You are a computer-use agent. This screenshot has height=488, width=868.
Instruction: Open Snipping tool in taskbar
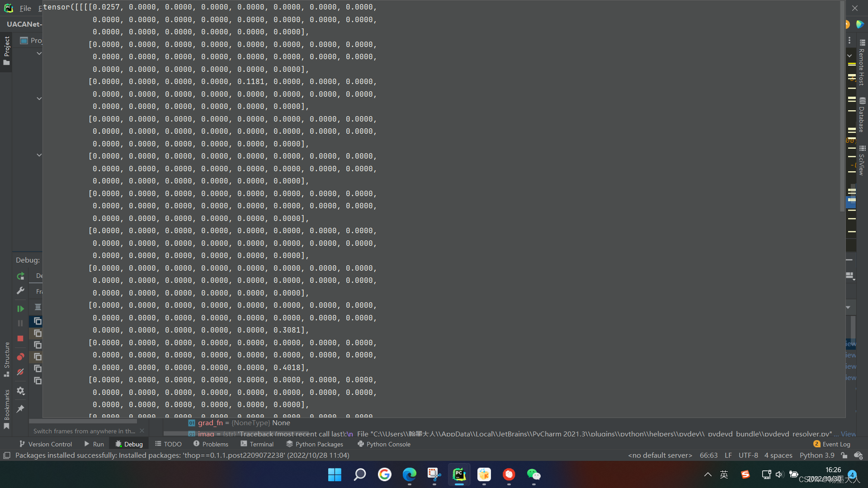pos(434,475)
